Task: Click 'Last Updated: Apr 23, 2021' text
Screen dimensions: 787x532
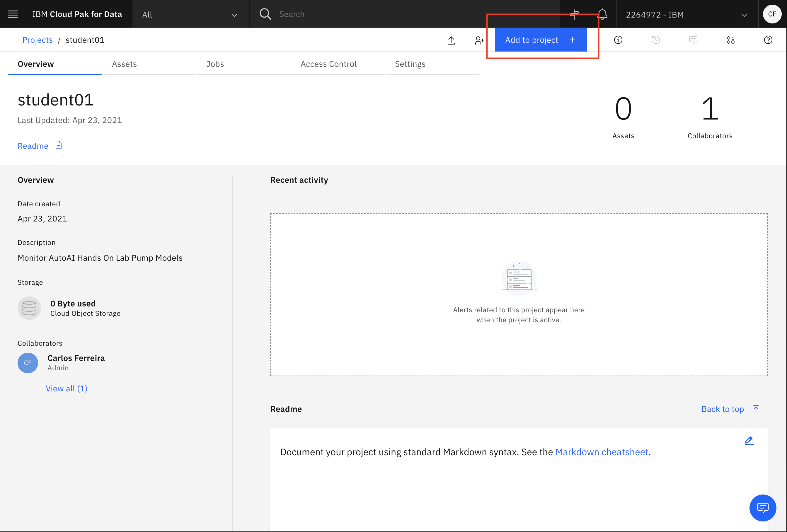Action: coord(70,120)
